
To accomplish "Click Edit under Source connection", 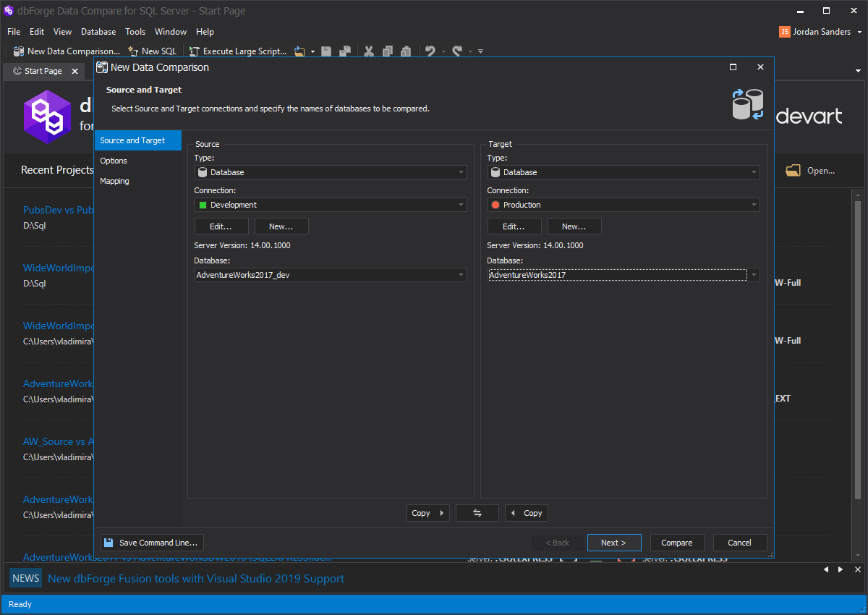I will [221, 226].
